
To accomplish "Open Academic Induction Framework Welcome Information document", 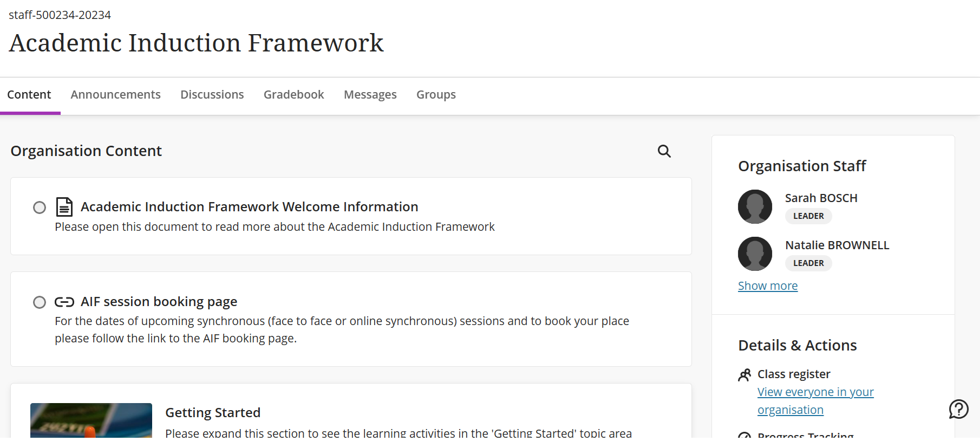I will click(x=250, y=207).
